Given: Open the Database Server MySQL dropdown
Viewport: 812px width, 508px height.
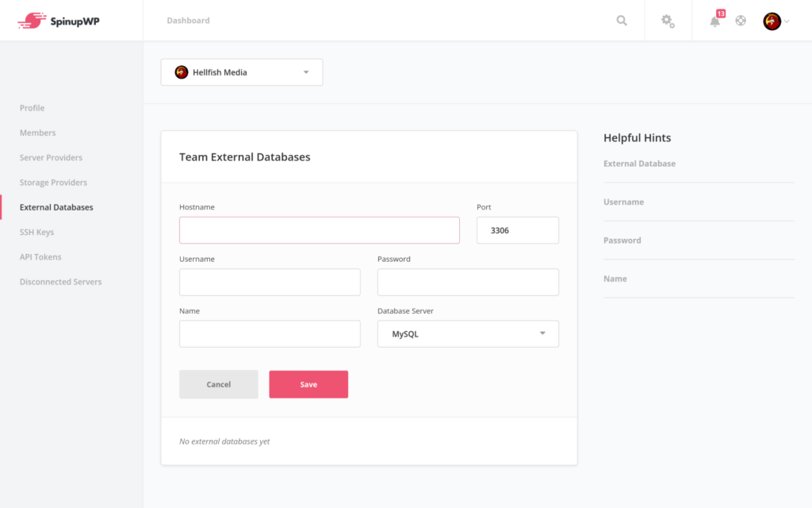Looking at the screenshot, I should pos(468,334).
